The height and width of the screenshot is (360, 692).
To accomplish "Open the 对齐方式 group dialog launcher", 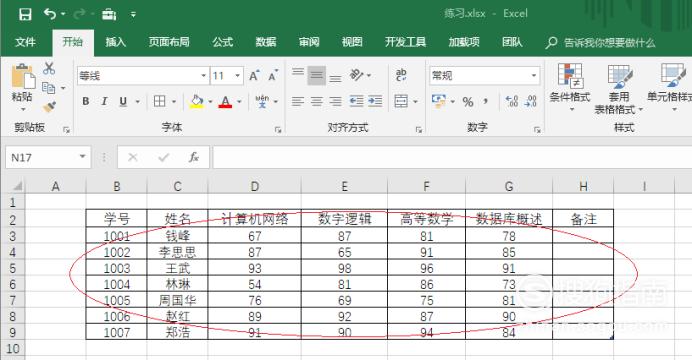I will (x=418, y=129).
